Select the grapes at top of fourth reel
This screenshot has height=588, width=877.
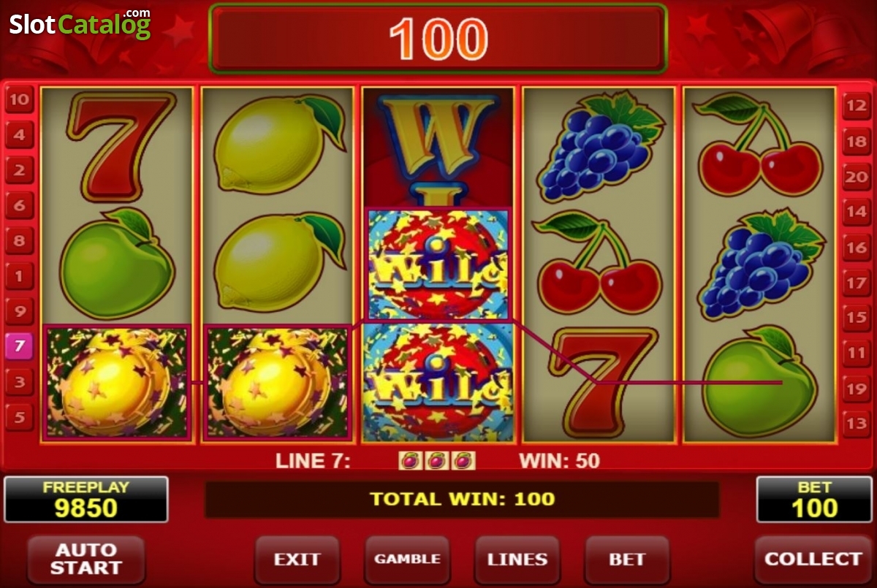(599, 146)
